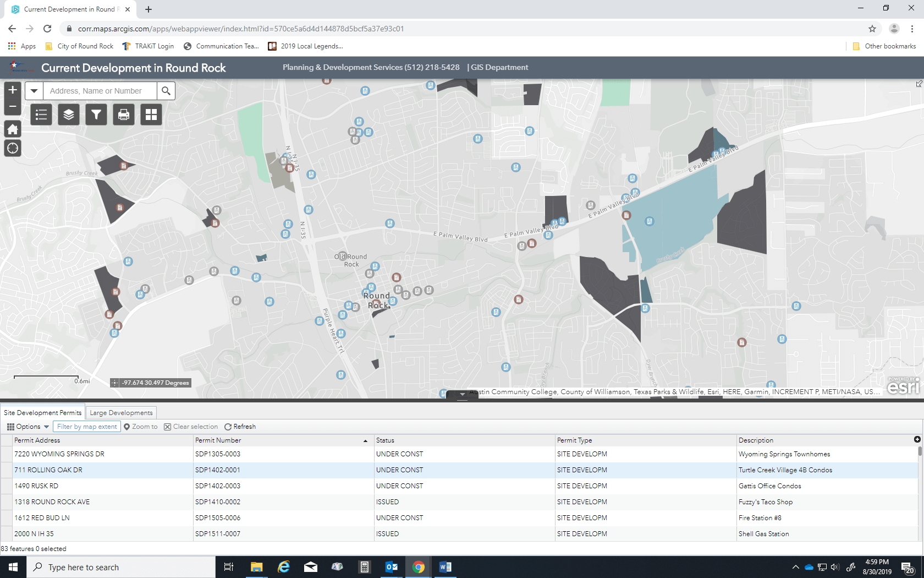
Task: Click permit number SDP1402-0003 cell
Action: [x=284, y=486]
